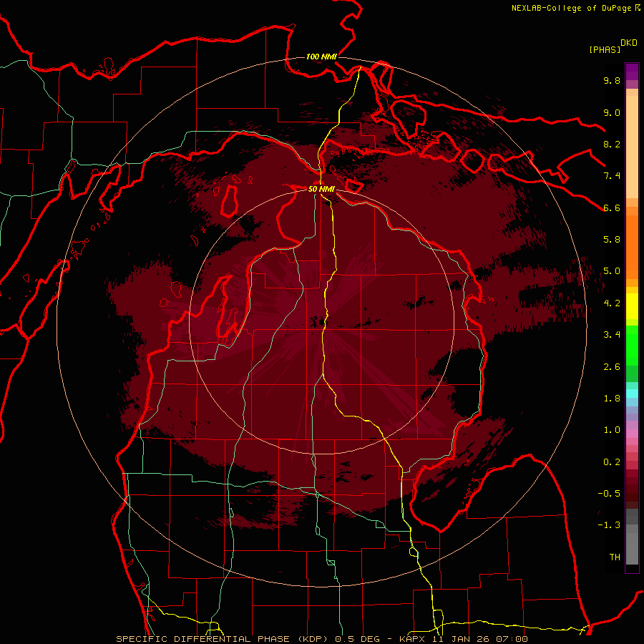Select the 100 NMI range ring label

(321, 57)
